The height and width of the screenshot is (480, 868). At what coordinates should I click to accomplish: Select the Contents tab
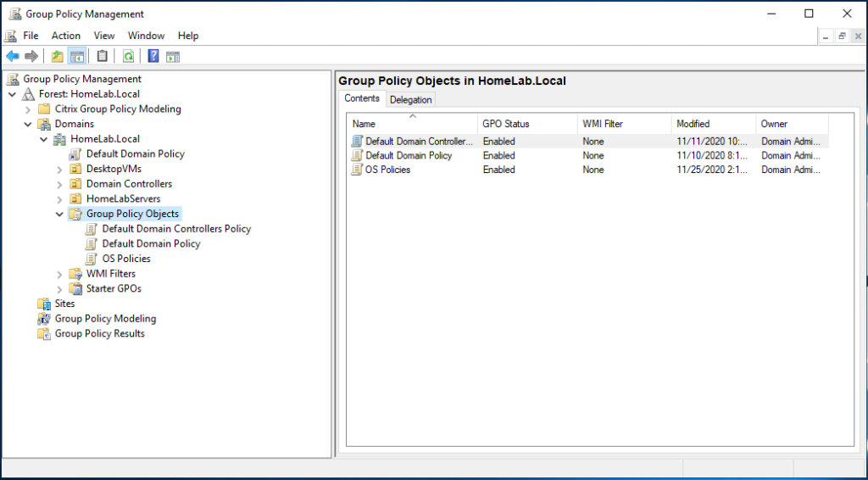(362, 98)
